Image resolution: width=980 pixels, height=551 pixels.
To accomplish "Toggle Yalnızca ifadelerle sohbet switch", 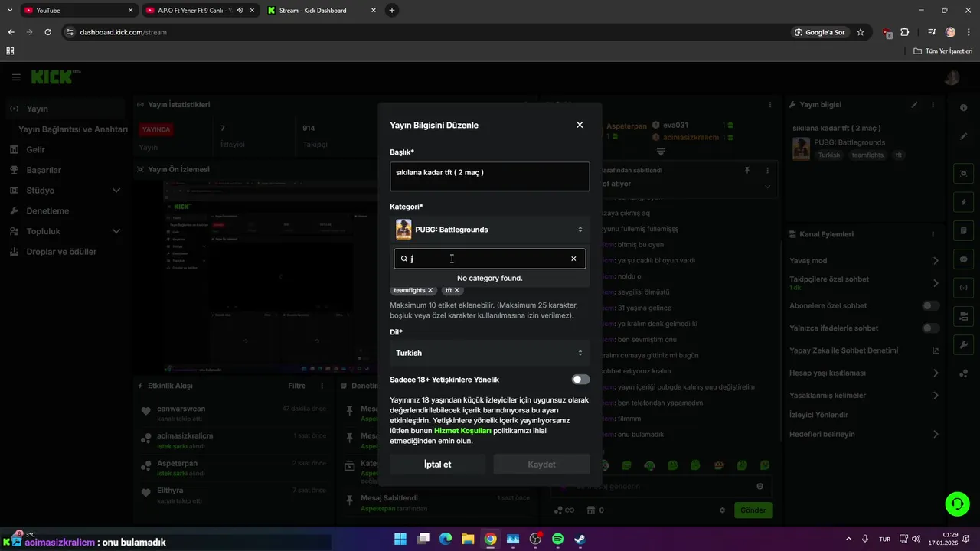I will click(931, 328).
